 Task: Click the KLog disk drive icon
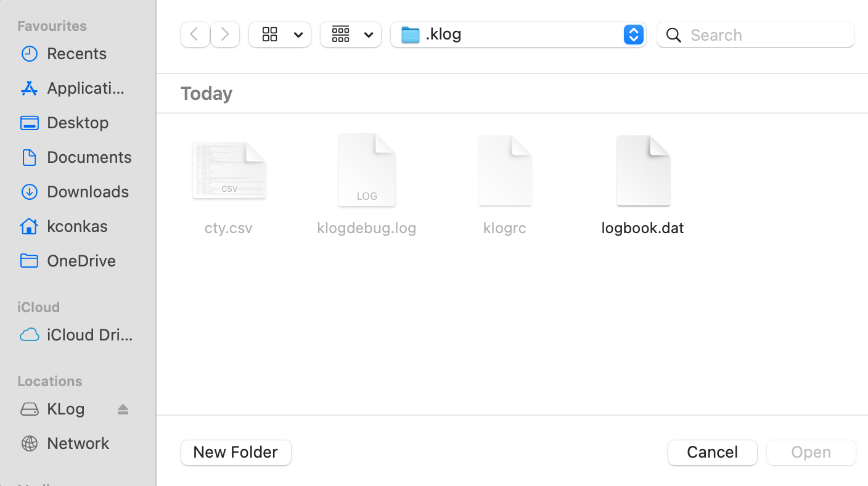click(29, 409)
